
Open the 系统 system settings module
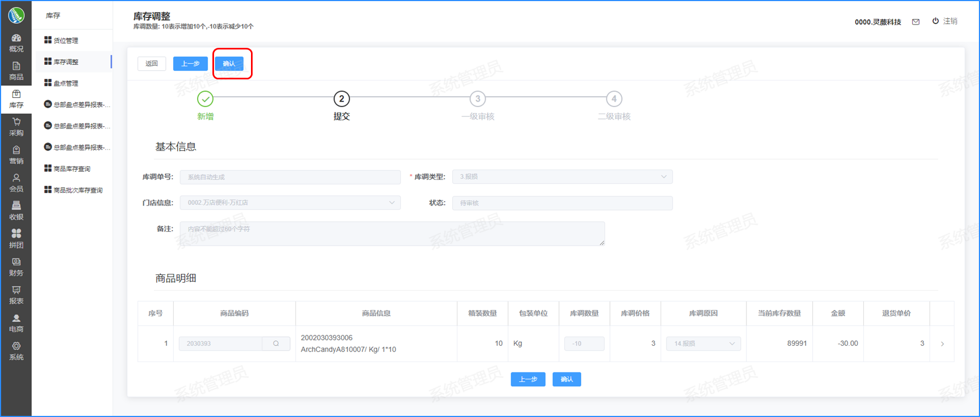16,351
